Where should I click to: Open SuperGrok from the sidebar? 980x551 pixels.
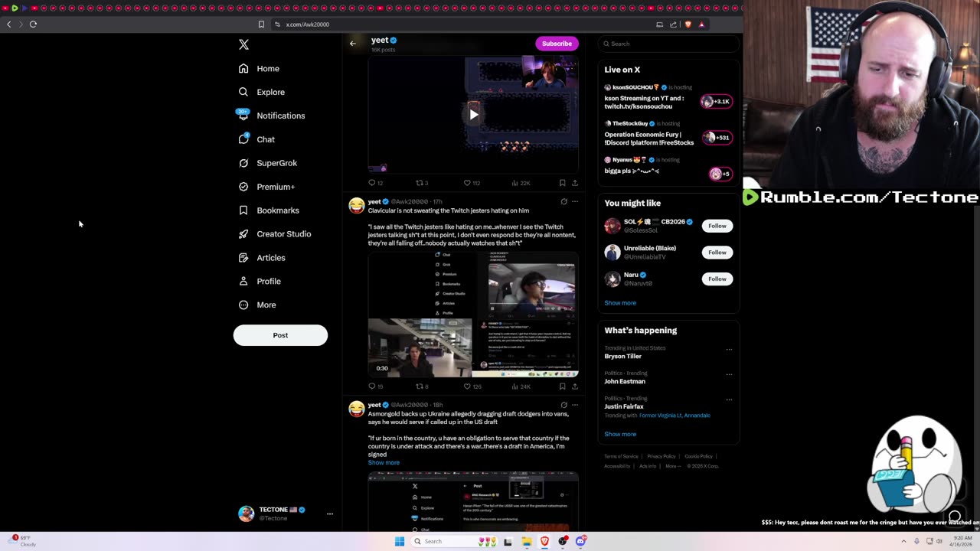click(x=267, y=163)
